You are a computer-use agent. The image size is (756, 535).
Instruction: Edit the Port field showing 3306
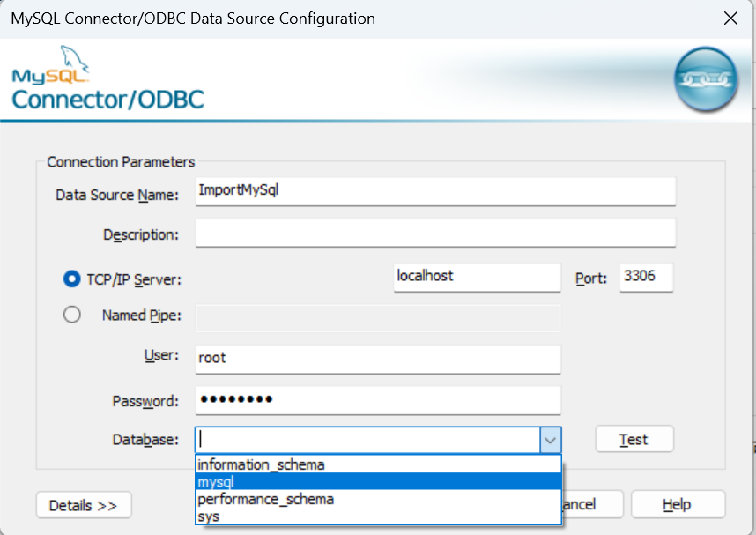point(646,277)
